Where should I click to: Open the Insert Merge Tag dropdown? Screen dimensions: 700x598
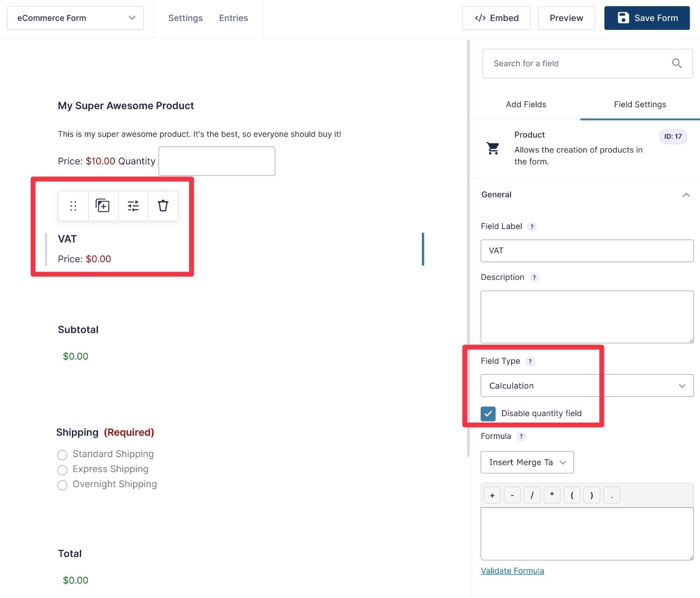tap(527, 462)
